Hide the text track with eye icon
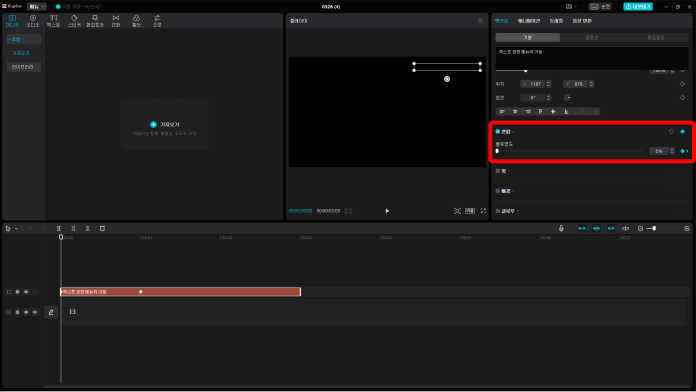The height and width of the screenshot is (392, 696). pos(26,292)
